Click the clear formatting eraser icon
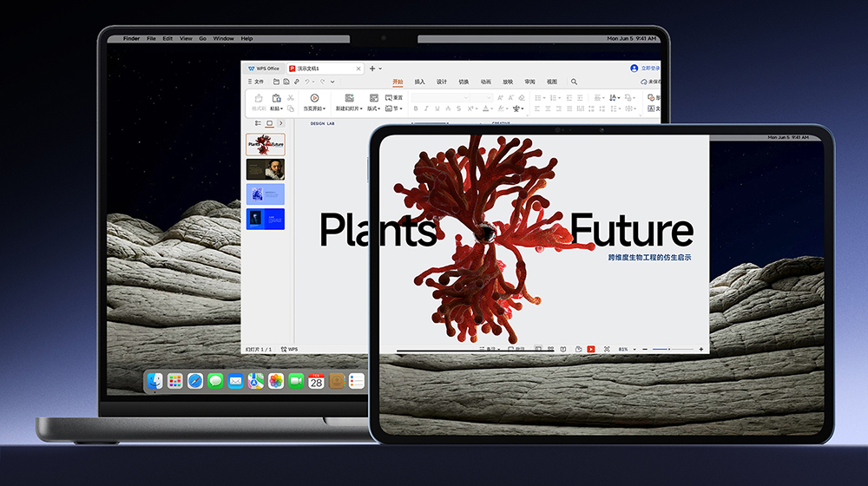 click(522, 97)
